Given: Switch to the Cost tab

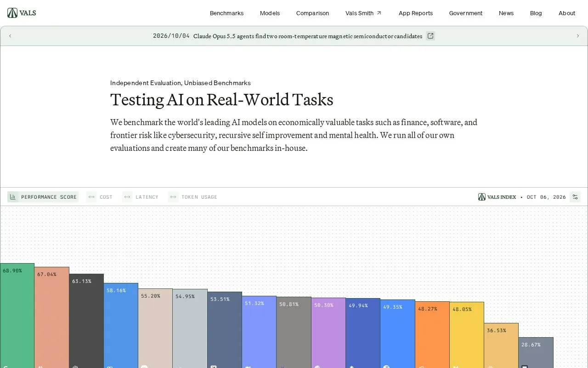Looking at the screenshot, I should [x=100, y=197].
